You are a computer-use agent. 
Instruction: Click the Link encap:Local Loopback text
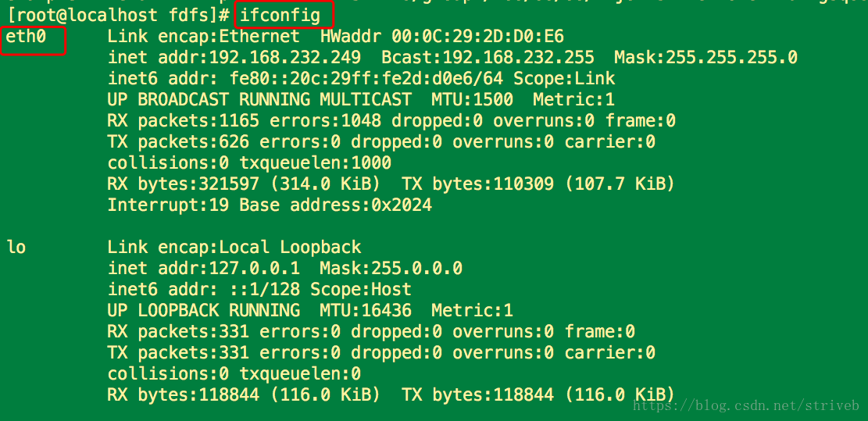click(234, 247)
